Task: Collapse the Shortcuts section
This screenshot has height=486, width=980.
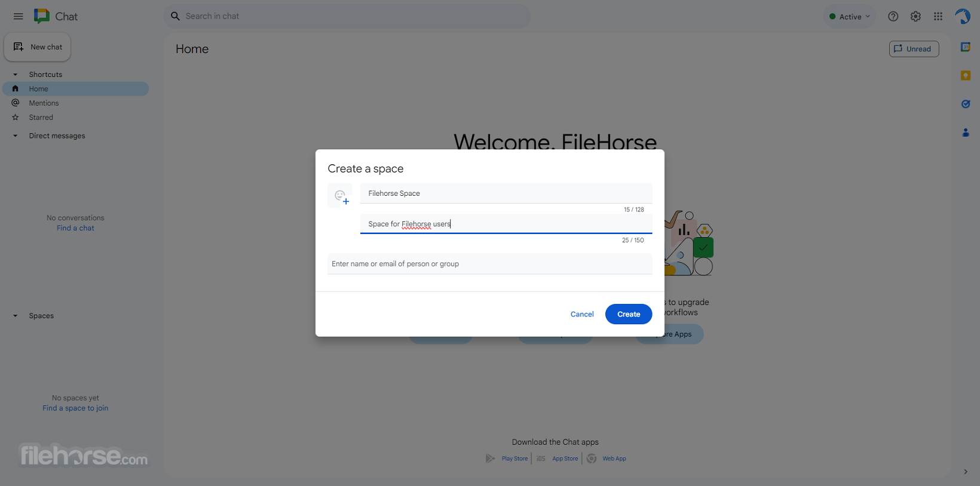Action: 15,75
